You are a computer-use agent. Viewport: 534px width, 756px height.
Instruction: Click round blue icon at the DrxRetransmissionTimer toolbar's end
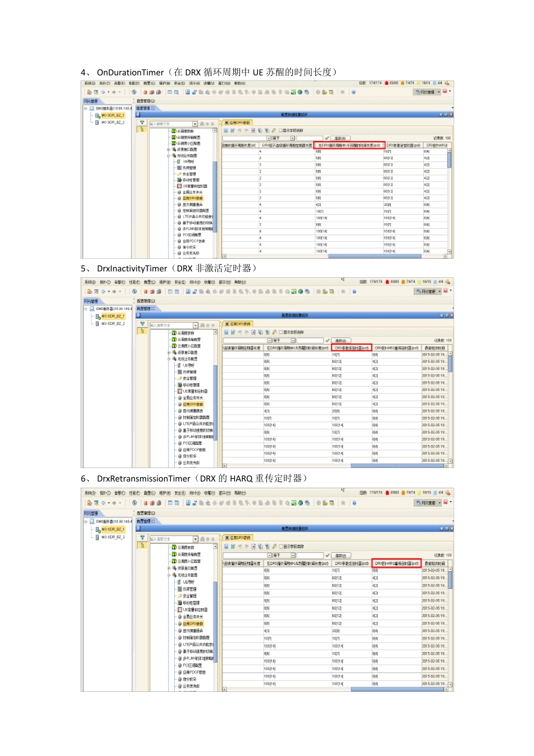click(x=354, y=503)
